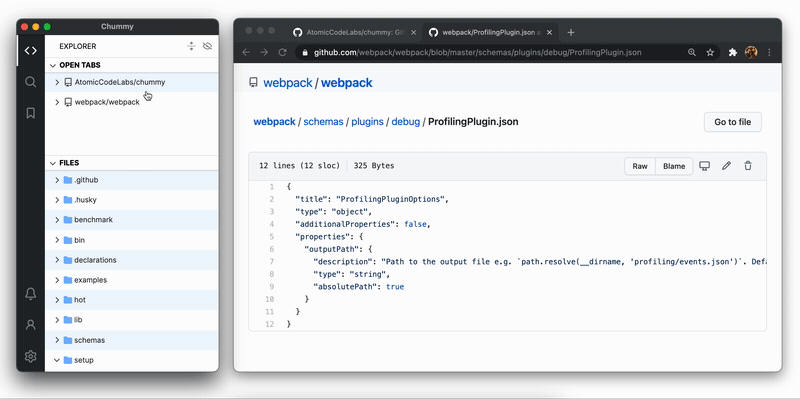The image size is (800, 399).
Task: Open the lib folder
Action: point(132,320)
